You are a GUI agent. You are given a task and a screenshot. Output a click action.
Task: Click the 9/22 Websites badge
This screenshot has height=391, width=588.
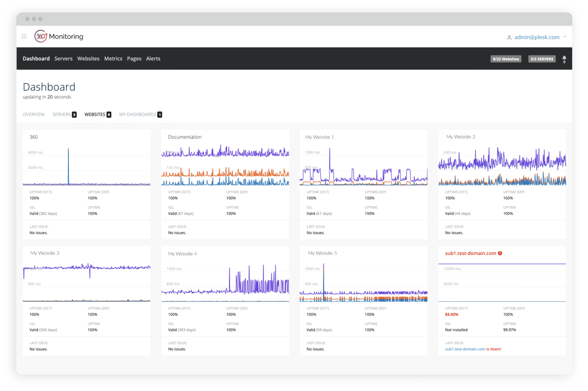pos(506,59)
